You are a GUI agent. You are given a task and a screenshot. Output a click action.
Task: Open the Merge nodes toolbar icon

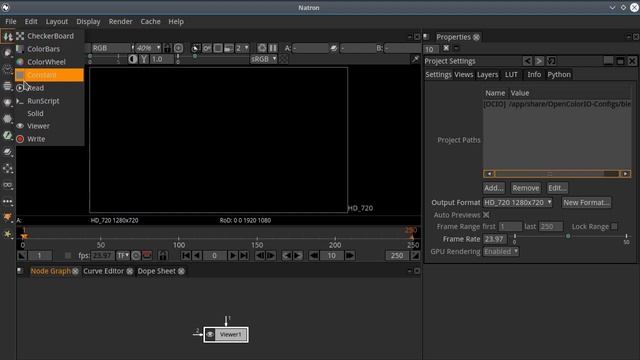8,152
